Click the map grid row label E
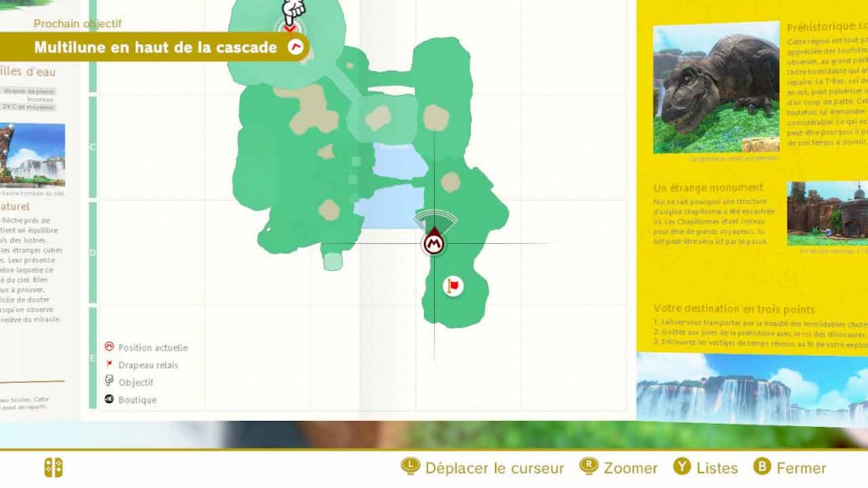This screenshot has width=868, height=488. pos(92,358)
